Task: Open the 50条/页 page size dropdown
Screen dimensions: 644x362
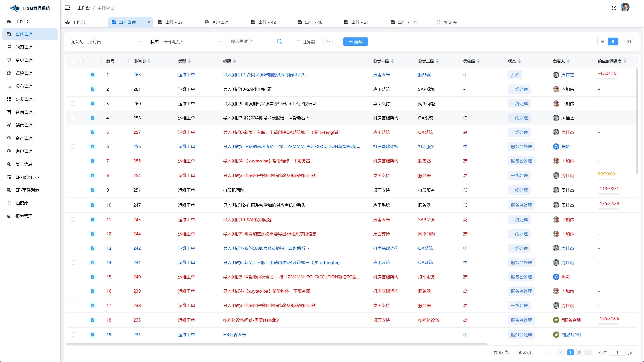Action: pyautogui.click(x=533, y=352)
